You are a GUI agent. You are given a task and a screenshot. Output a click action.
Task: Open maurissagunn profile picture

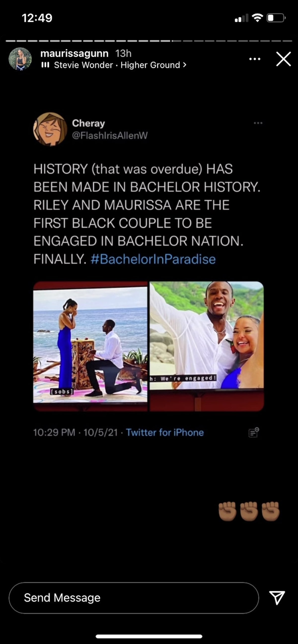[x=20, y=59]
